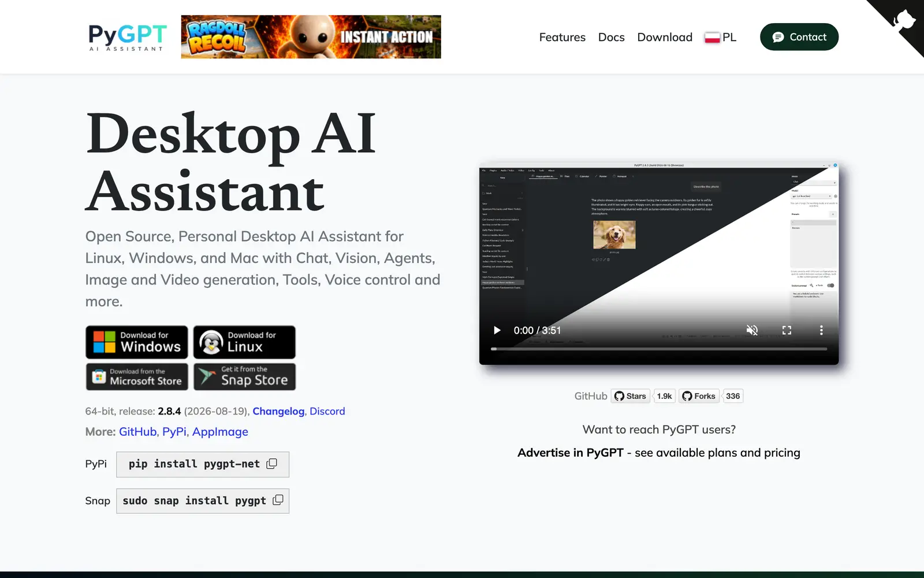Copy the sudo snap install command
The height and width of the screenshot is (578, 924).
pyautogui.click(x=278, y=500)
